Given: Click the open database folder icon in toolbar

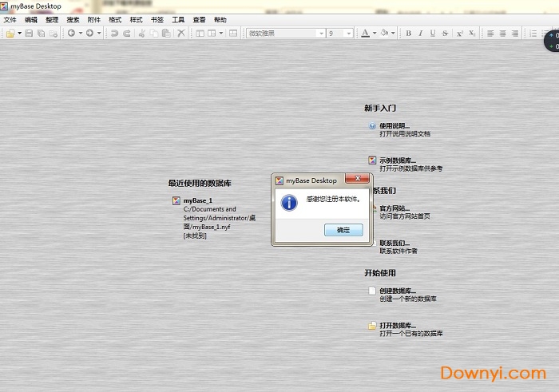Looking at the screenshot, I should [10, 34].
